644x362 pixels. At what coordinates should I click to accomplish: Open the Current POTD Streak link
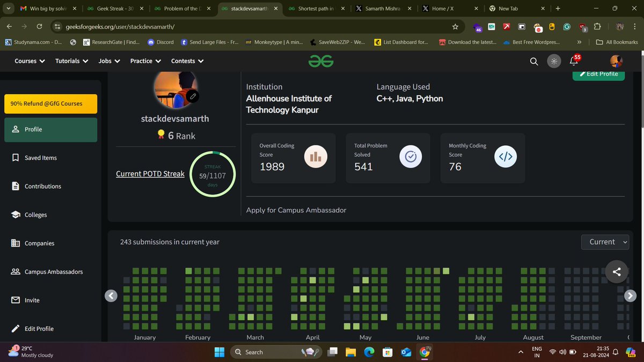click(x=150, y=174)
